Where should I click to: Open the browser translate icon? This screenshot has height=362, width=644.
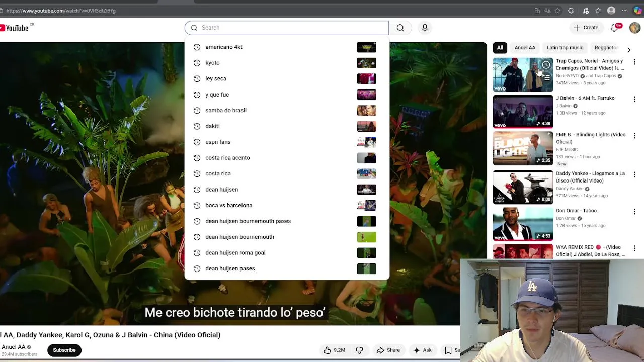(x=547, y=11)
